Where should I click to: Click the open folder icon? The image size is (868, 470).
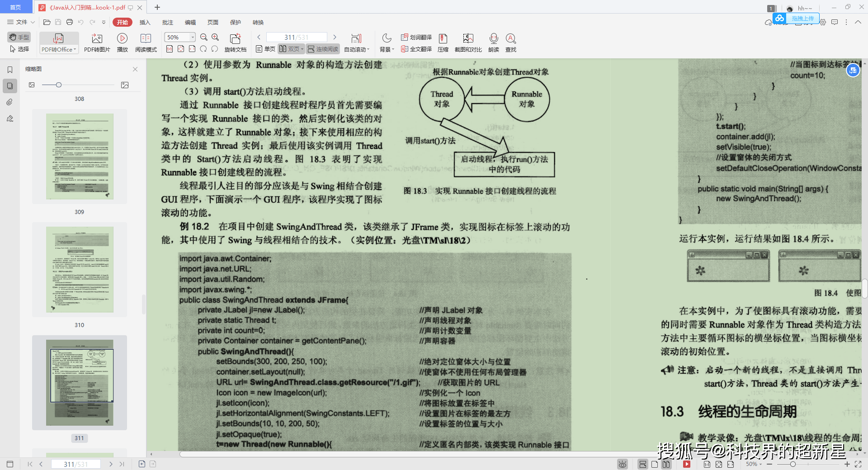tap(47, 22)
